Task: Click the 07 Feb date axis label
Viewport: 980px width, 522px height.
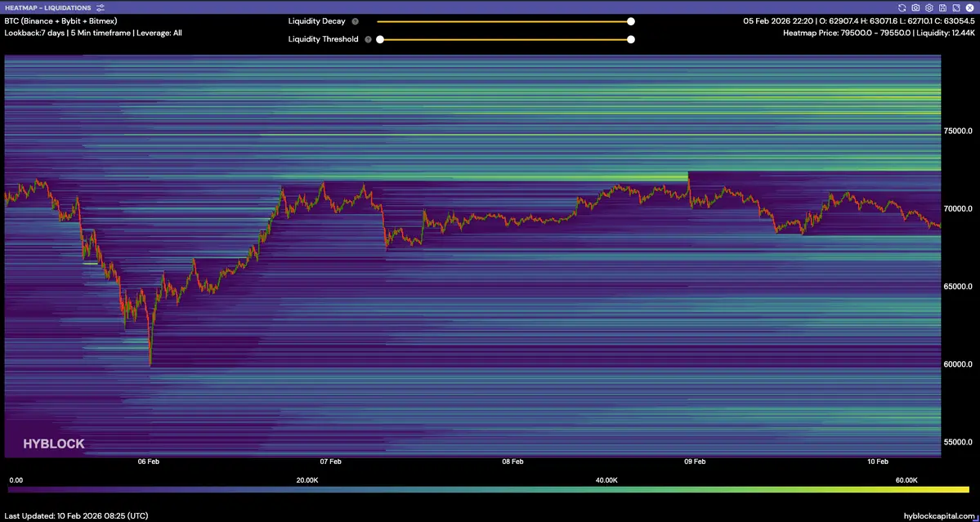Action: point(330,462)
